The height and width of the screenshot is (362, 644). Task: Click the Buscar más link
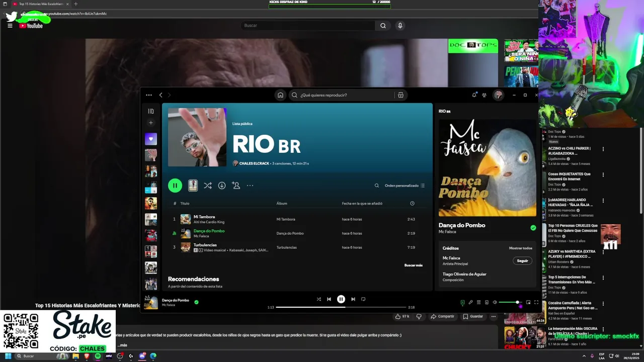[414, 265]
